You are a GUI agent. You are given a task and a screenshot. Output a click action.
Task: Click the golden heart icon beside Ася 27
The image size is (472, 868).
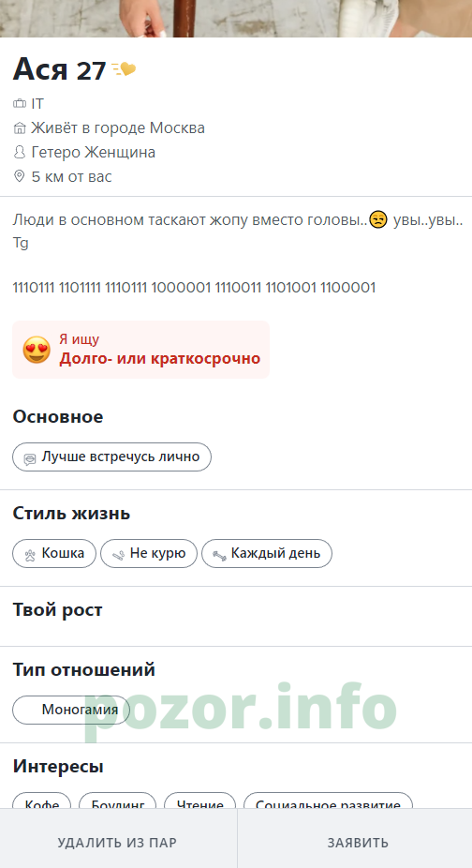[124, 69]
